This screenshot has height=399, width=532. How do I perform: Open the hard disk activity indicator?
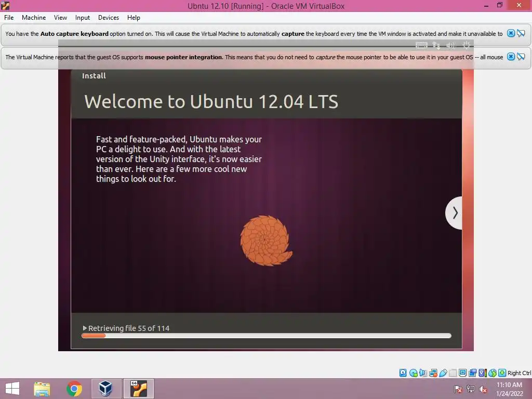click(x=403, y=373)
